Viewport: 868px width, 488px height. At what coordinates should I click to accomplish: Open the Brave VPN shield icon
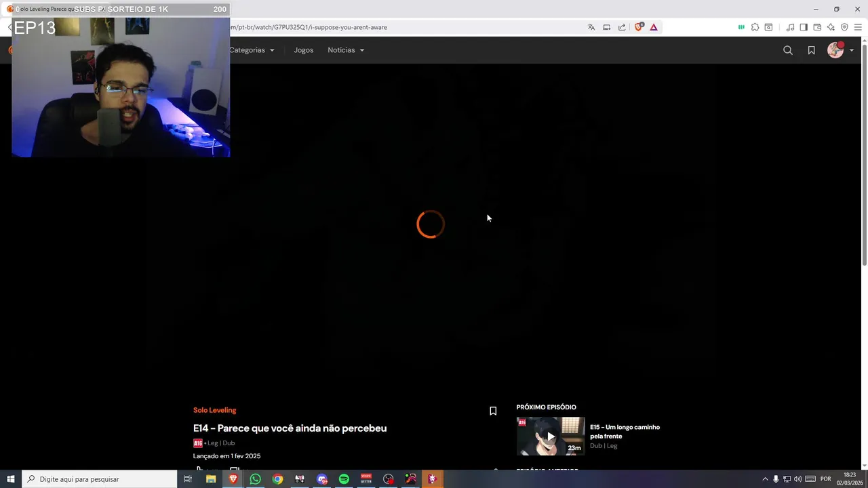(844, 27)
